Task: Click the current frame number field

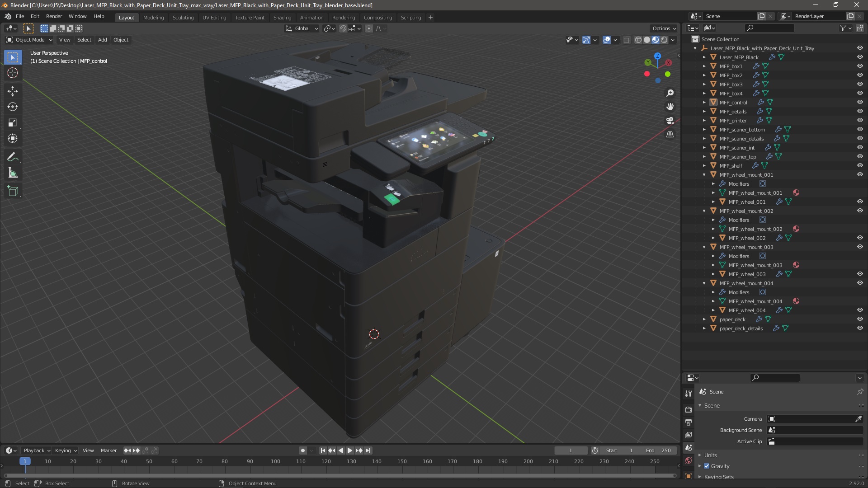Action: [571, 450]
